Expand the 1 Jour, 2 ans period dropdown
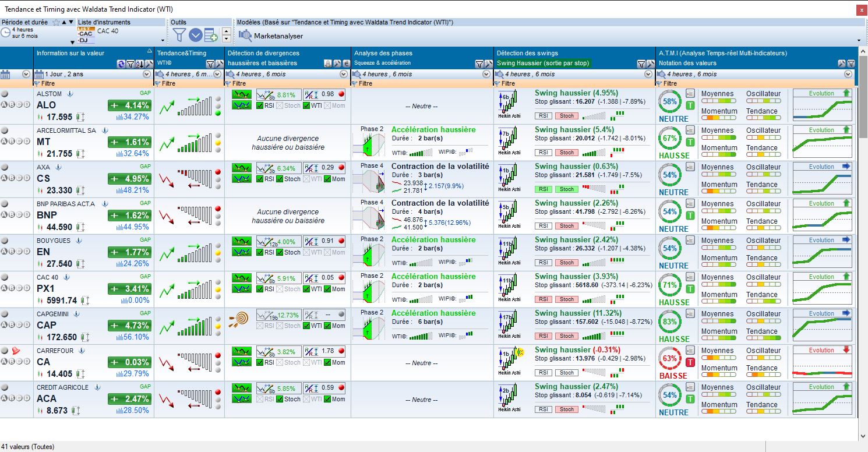 (147, 74)
